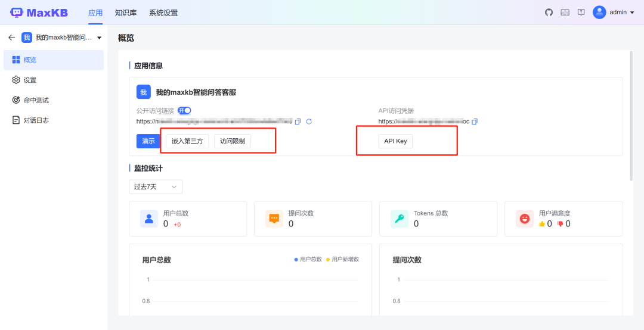
Task: Click the MaxKB robot logo icon
Action: click(17, 13)
